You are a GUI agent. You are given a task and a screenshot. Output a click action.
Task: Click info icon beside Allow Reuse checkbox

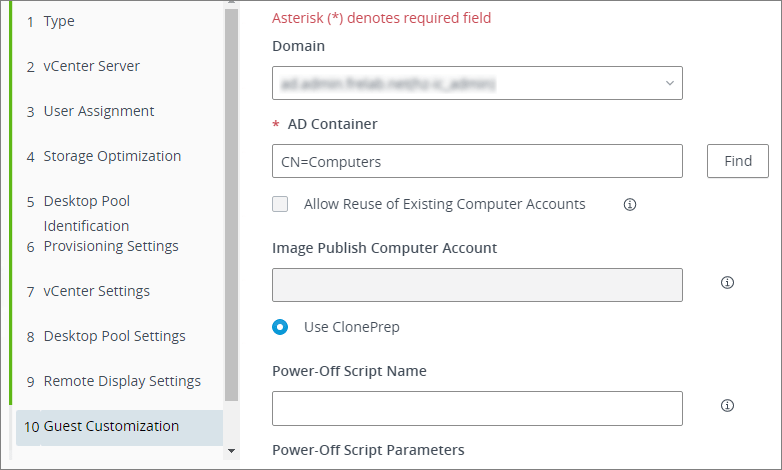pos(630,204)
